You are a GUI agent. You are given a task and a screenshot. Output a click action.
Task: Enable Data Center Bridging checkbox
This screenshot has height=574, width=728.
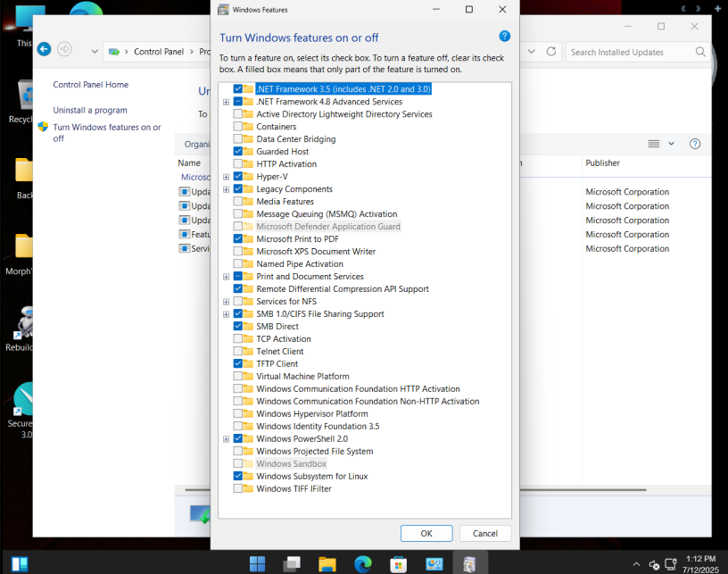(237, 139)
